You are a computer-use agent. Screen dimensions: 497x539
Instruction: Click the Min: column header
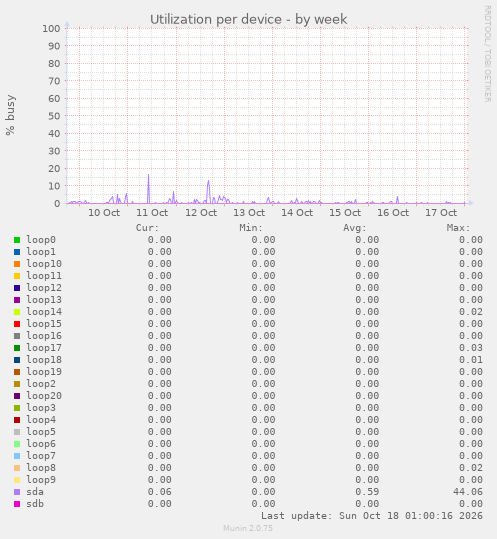point(251,228)
